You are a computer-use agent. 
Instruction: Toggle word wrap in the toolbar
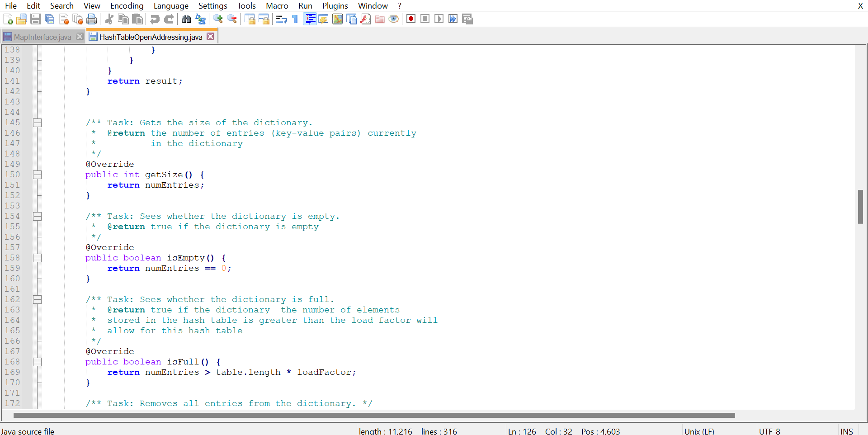pos(281,19)
